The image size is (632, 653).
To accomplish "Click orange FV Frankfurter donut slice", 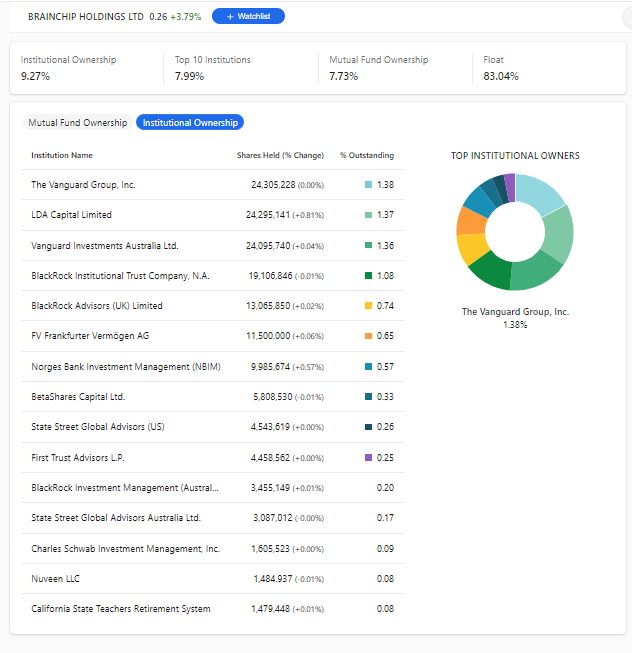I will click(470, 221).
